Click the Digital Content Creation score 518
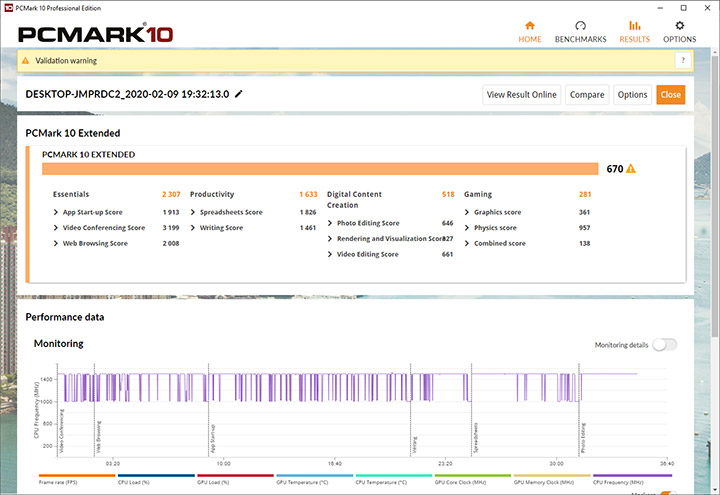 (448, 194)
